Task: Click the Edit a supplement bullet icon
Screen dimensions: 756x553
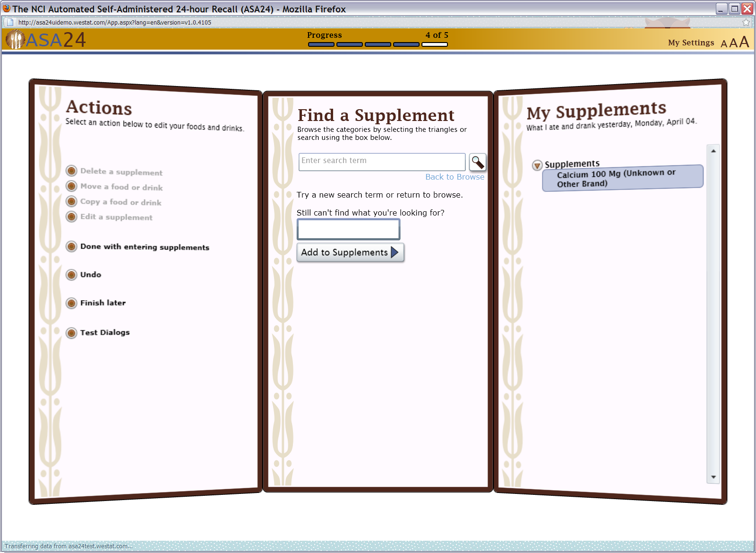Action: (71, 216)
